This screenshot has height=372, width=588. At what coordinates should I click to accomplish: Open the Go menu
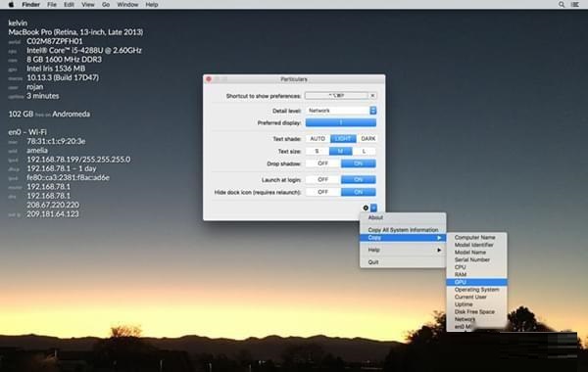(x=106, y=5)
